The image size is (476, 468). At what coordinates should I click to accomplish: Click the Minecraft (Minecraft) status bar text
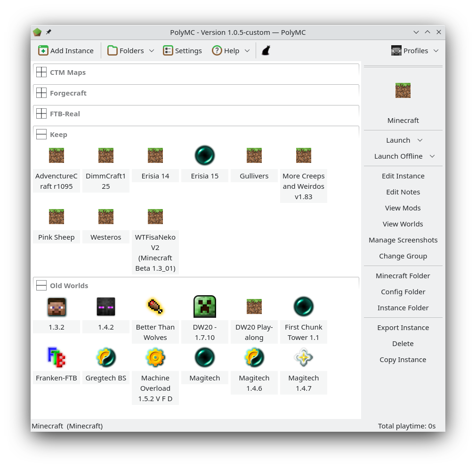pyautogui.click(x=67, y=426)
